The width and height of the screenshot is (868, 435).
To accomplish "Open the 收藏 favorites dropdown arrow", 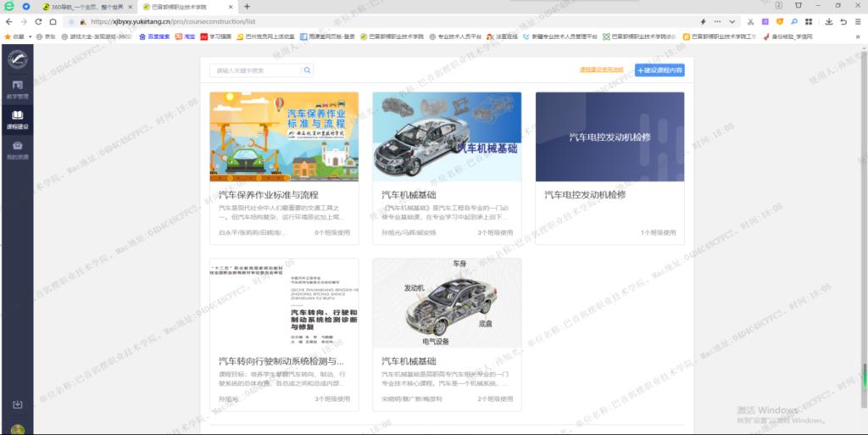I will (x=31, y=36).
